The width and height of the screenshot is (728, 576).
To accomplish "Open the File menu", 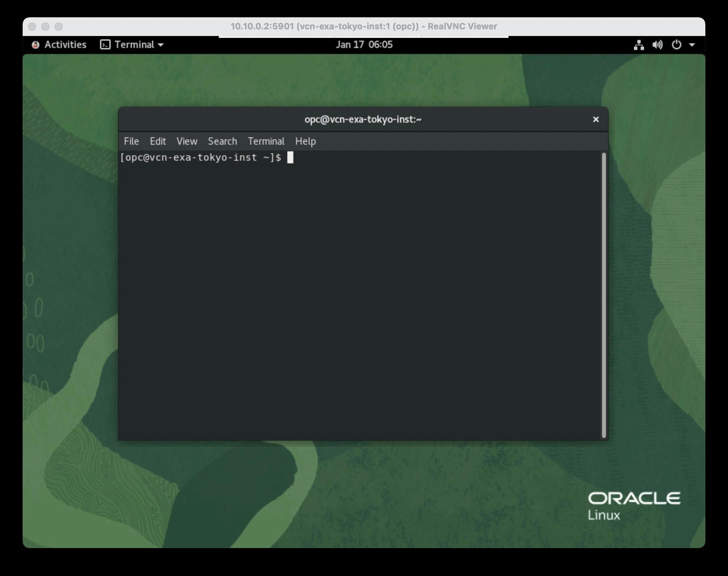I will click(131, 141).
